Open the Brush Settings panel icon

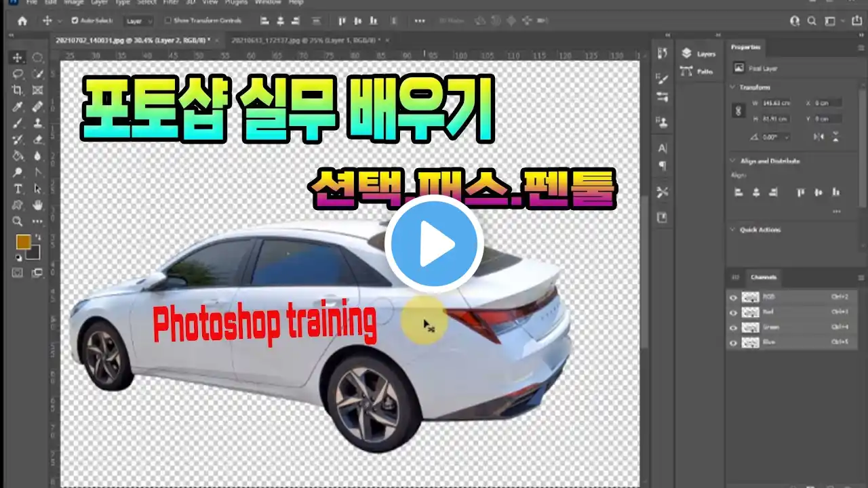pyautogui.click(x=663, y=79)
